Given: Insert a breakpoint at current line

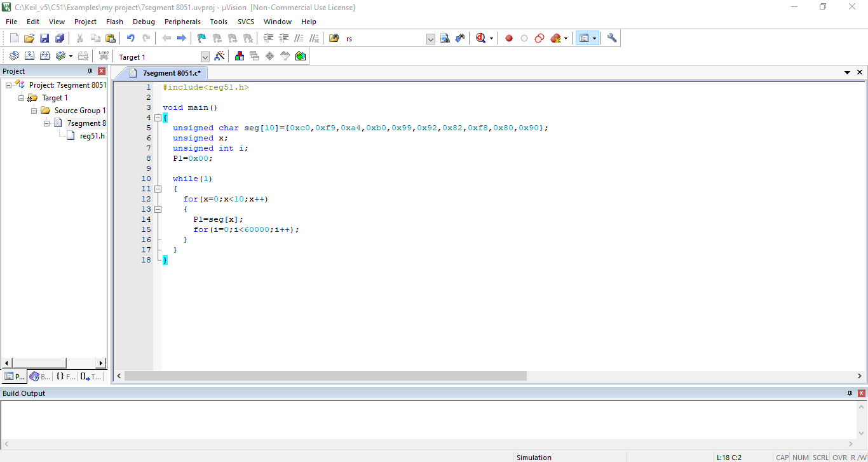Looking at the screenshot, I should pyautogui.click(x=508, y=38).
